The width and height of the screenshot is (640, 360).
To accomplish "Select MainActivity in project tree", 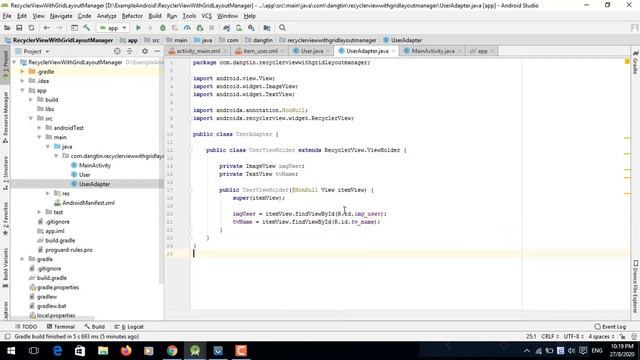I will pyautogui.click(x=95, y=165).
